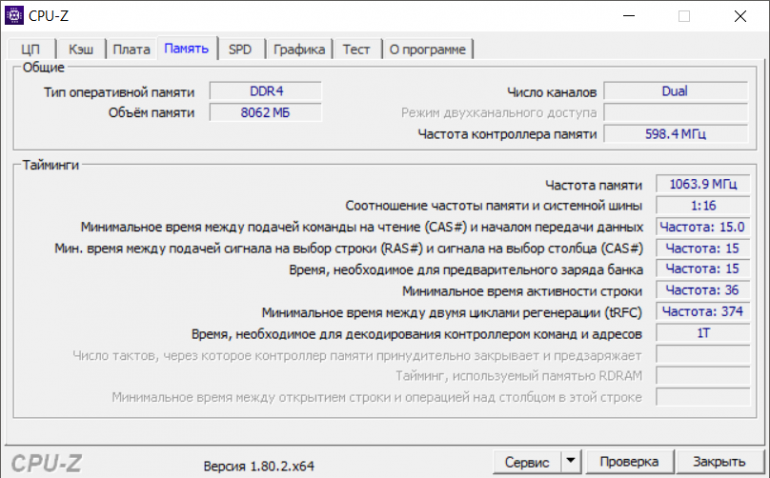770x478 pixels.
Task: Switch to the Графика tab
Action: tap(299, 49)
